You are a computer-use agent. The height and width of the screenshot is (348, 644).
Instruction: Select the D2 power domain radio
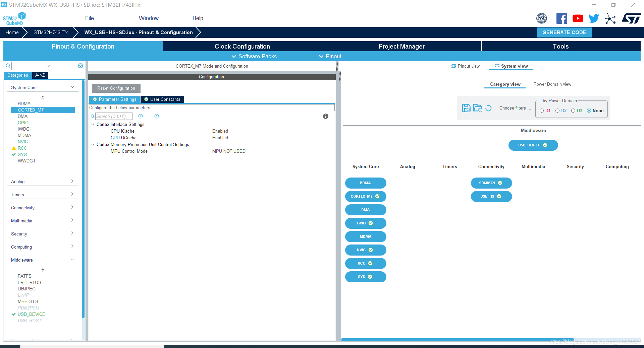pyautogui.click(x=557, y=111)
